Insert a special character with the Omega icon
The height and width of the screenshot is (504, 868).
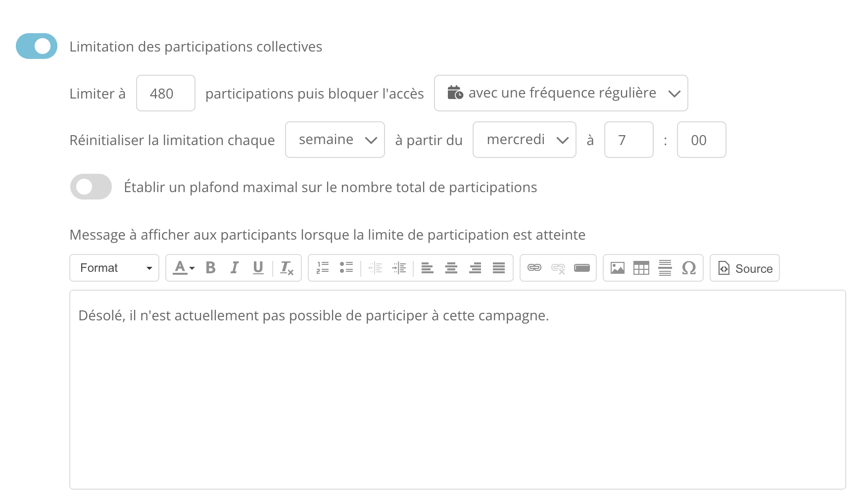pyautogui.click(x=690, y=268)
